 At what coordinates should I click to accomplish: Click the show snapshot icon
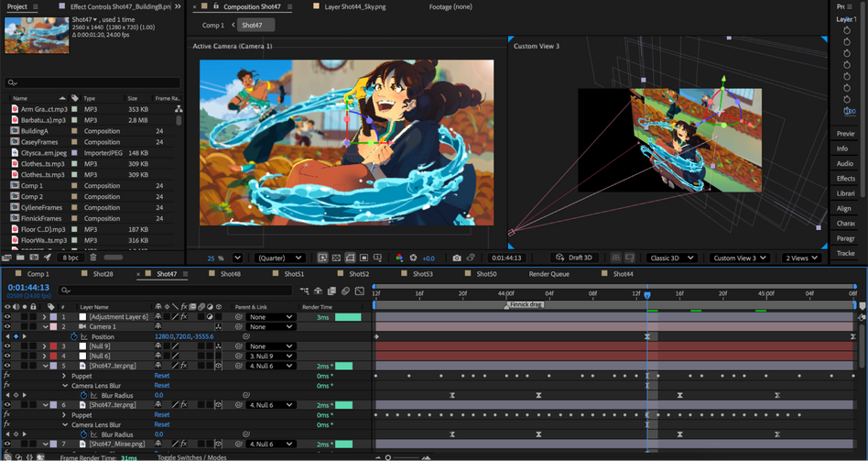[471, 258]
